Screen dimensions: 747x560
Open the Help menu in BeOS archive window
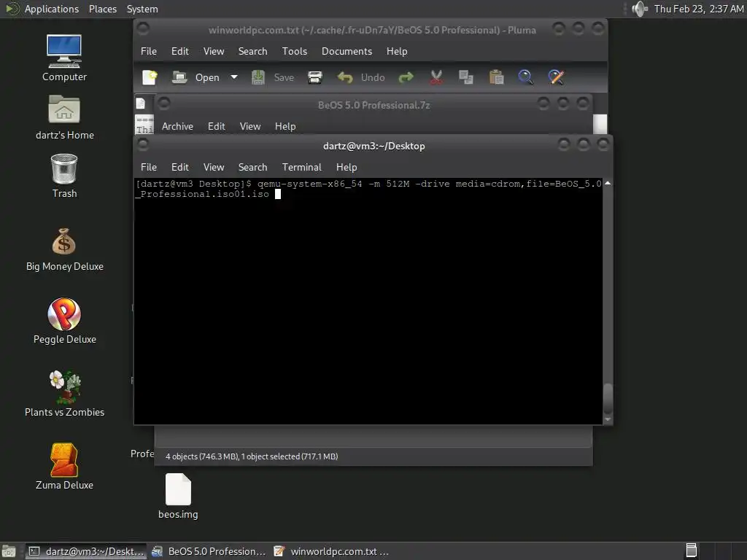285,126
